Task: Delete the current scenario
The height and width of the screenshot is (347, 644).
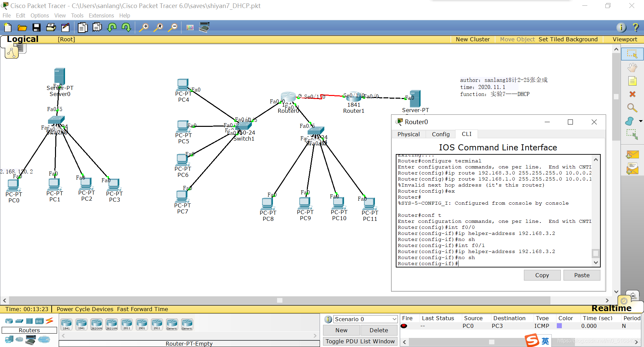Action: point(379,330)
